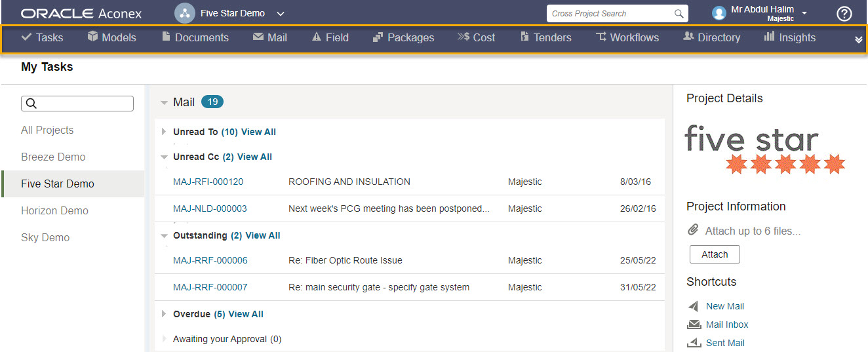Open the Cost menu
Screen dimensions: 868x352
(x=477, y=37)
